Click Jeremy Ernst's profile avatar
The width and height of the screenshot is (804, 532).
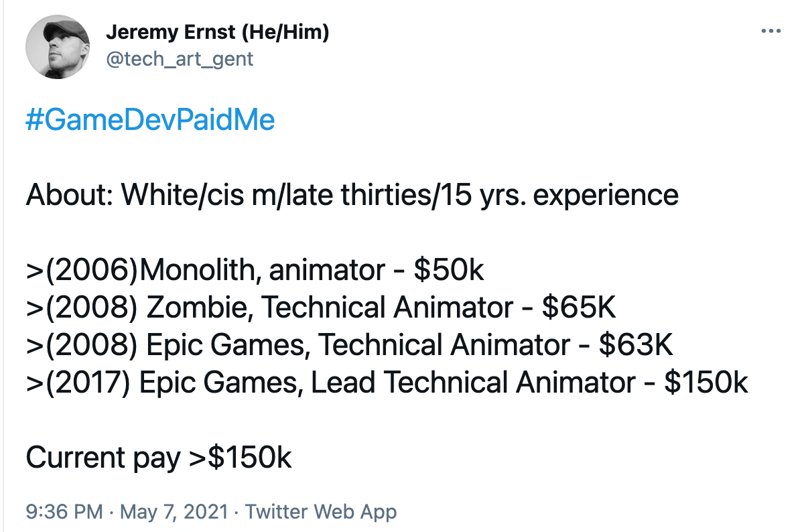(x=58, y=47)
